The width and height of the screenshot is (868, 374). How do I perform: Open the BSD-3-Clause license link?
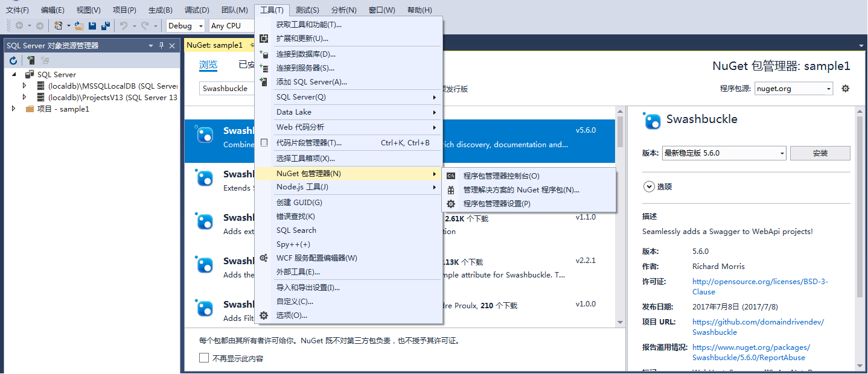(760, 287)
